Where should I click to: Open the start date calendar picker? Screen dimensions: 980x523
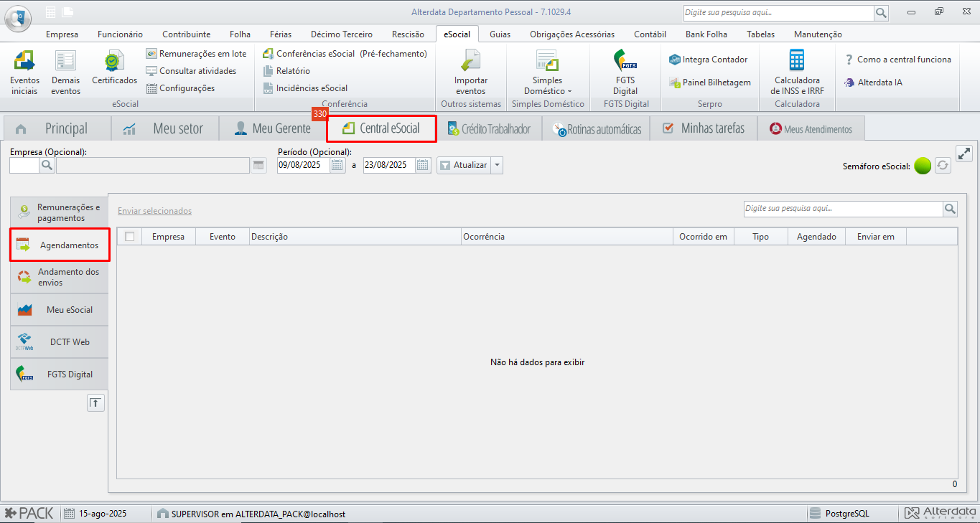pyautogui.click(x=337, y=165)
